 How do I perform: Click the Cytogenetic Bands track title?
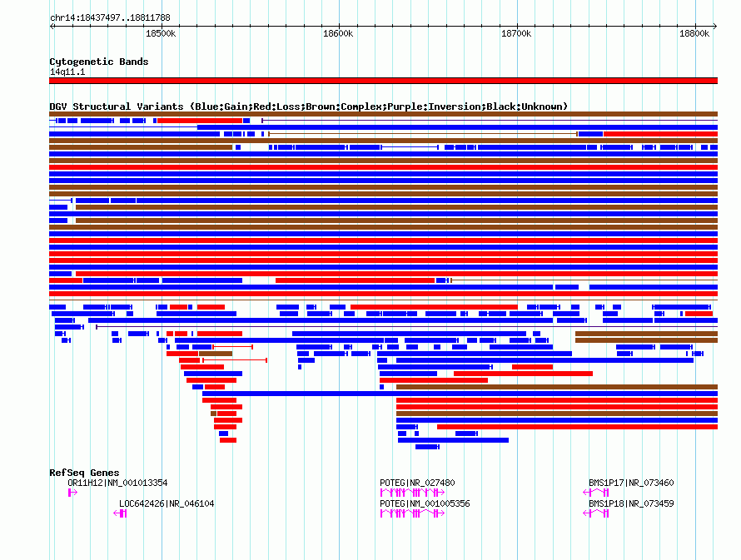(99, 62)
